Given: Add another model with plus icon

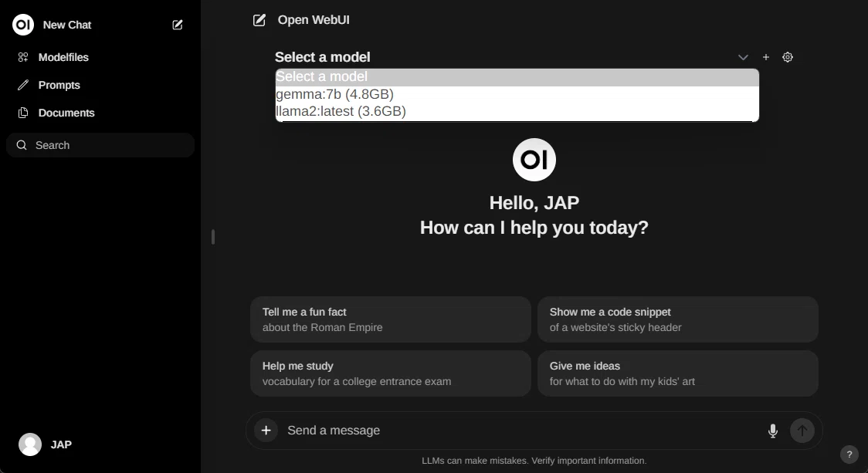Looking at the screenshot, I should tap(765, 57).
